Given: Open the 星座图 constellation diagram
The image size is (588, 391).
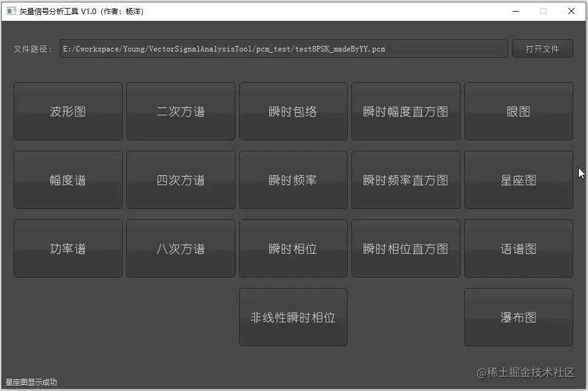Looking at the screenshot, I should point(519,180).
